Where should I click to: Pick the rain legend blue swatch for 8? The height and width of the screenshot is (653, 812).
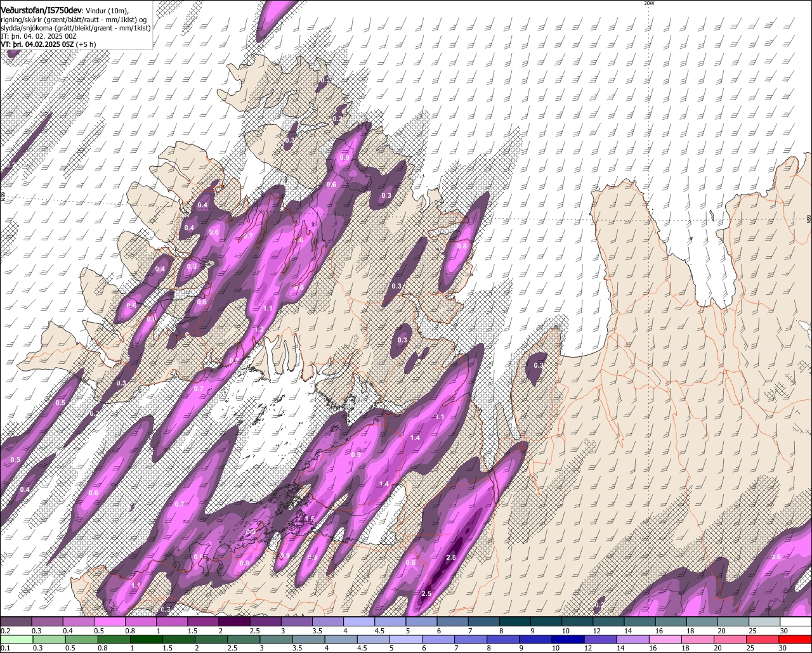504,639
